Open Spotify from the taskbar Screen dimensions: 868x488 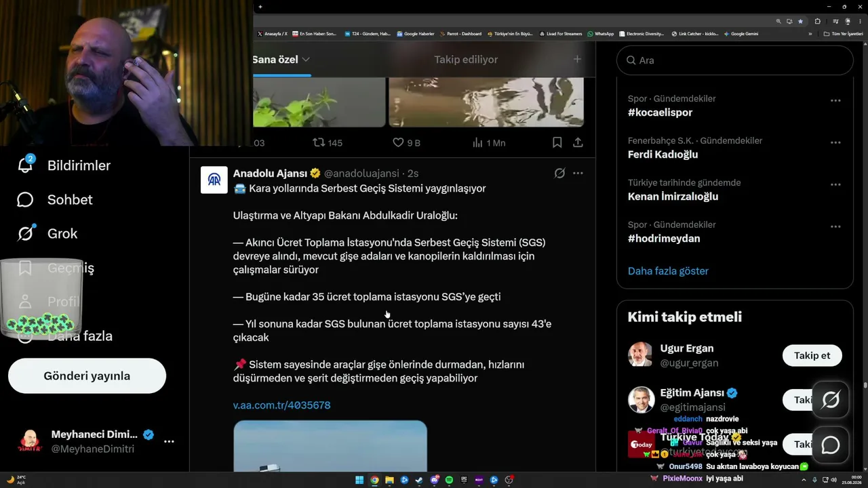pyautogui.click(x=449, y=480)
